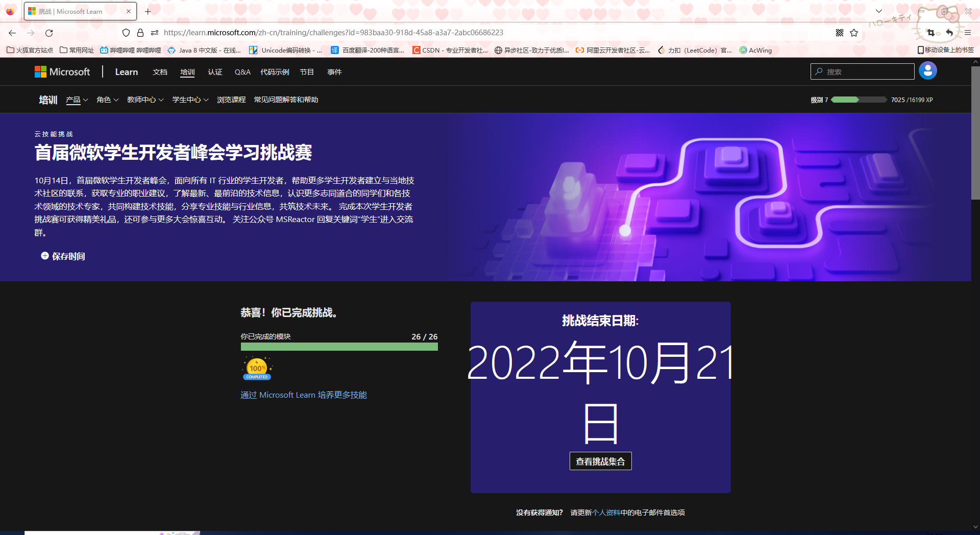
Task: Go back to previous page
Action: (12, 33)
